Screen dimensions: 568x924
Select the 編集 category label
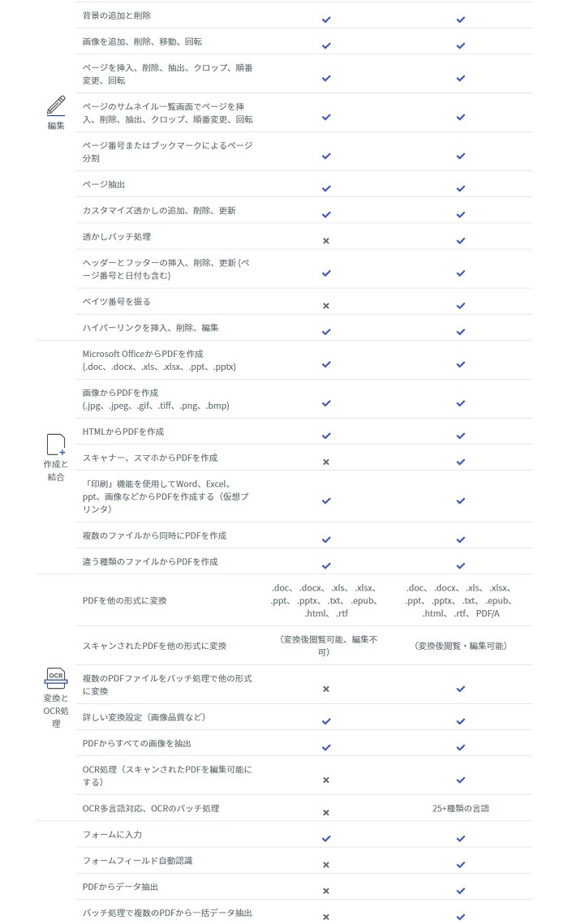click(56, 126)
